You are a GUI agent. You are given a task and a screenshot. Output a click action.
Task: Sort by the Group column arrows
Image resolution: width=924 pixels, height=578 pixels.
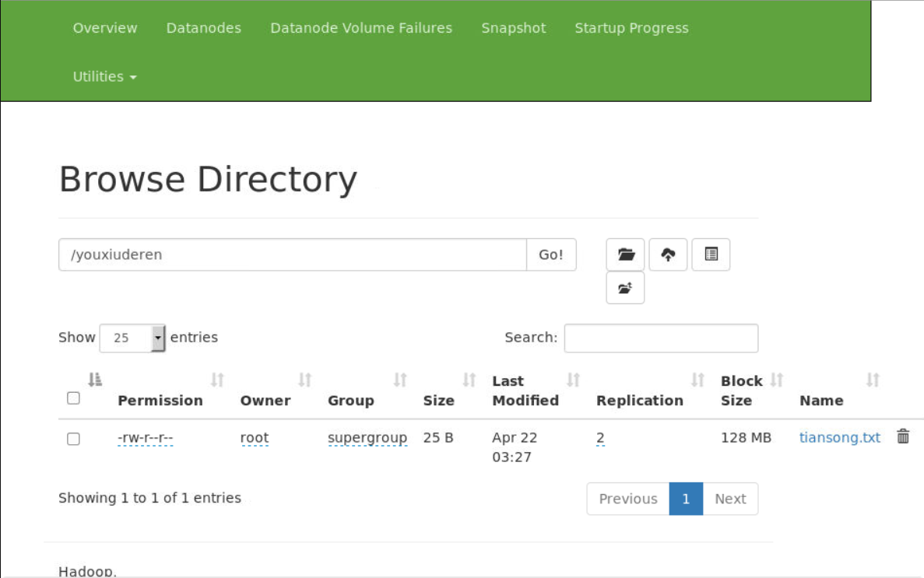400,380
